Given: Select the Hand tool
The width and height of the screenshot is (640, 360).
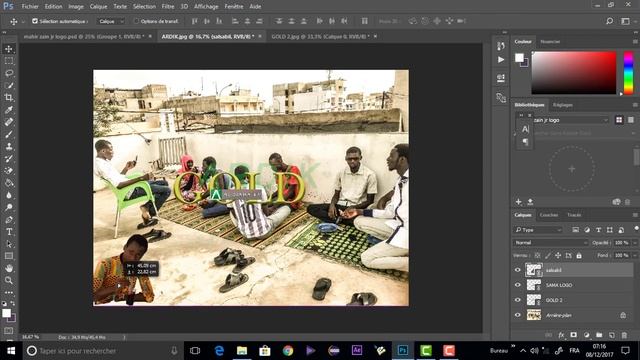Looking at the screenshot, I should coord(9,268).
